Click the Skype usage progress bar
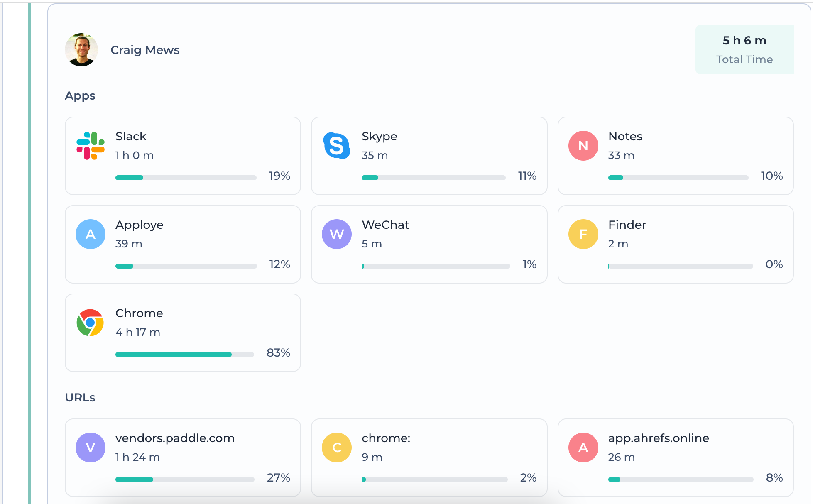Screen dimensions: 813x504 pos(433,178)
